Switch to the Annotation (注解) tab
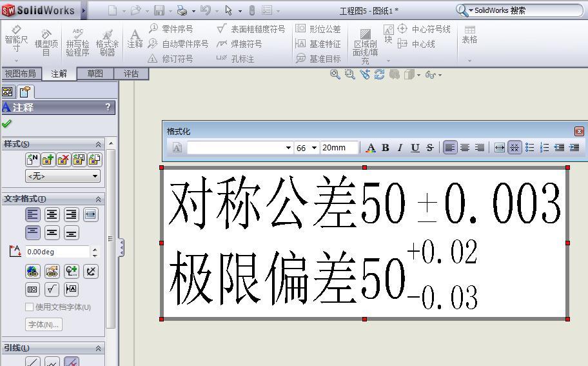 pyautogui.click(x=59, y=74)
